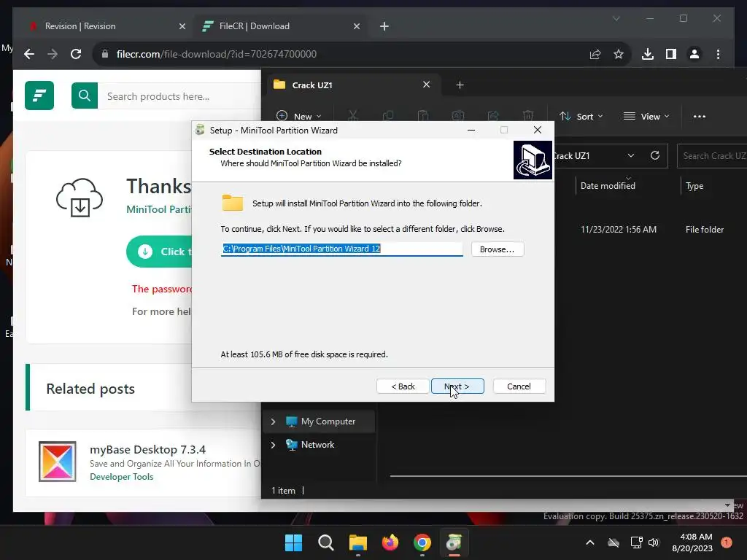The image size is (747, 560).
Task: Click the Back button in Setup wizard
Action: coord(403,386)
